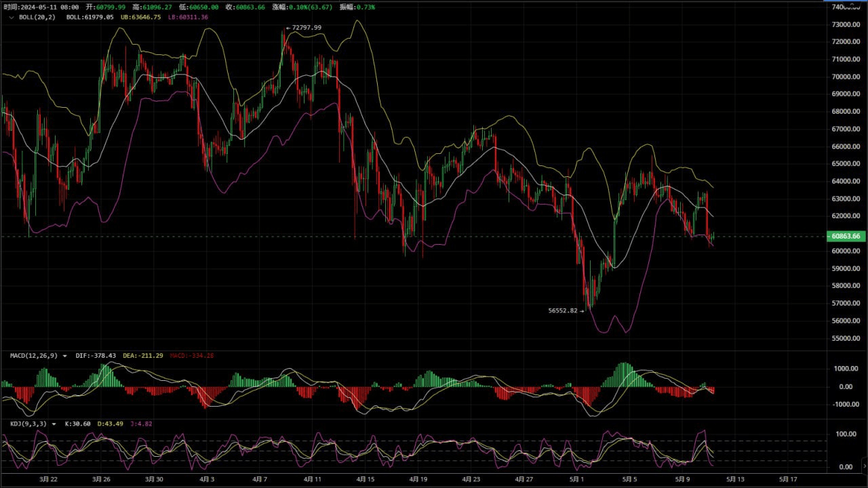868x488 pixels.
Task: Click the 56552.82 low price annotation
Action: [563, 310]
